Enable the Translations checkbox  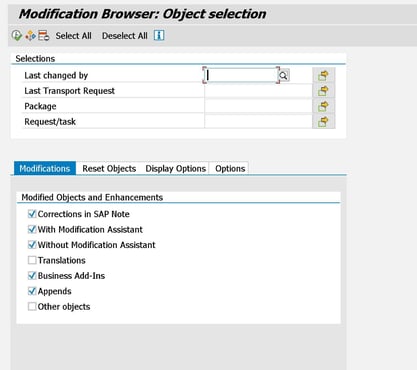click(32, 260)
